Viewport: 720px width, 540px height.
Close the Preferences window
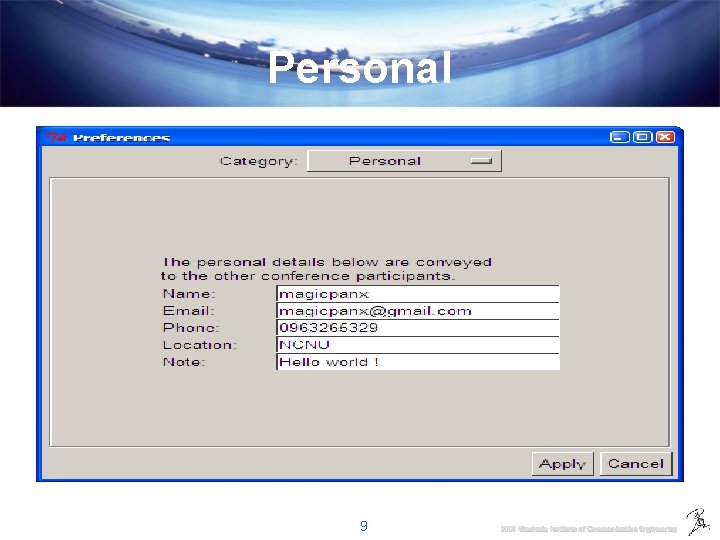pyautogui.click(x=665, y=137)
